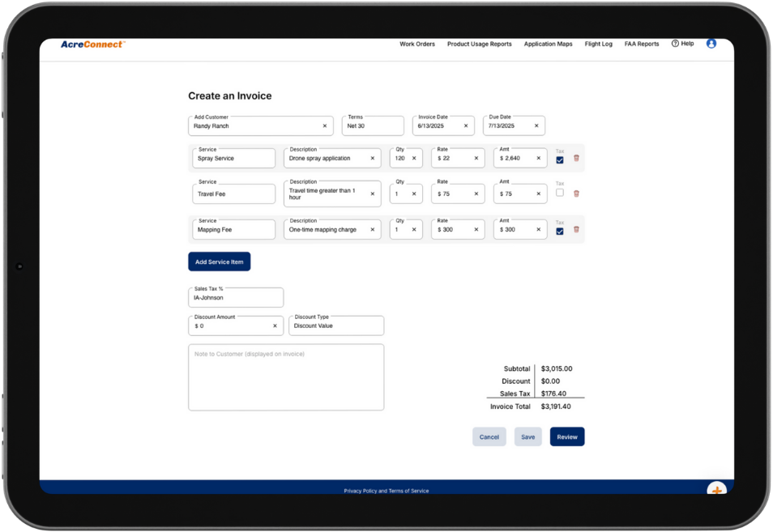Remove the Travel Fee row with trash icon

tap(576, 194)
